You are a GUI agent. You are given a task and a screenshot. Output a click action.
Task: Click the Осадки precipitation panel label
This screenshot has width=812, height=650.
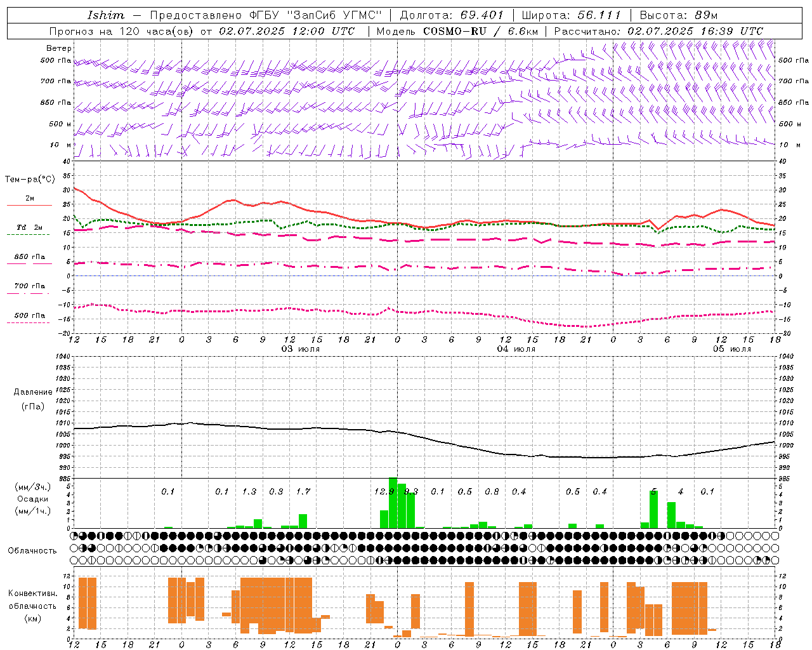[32, 499]
